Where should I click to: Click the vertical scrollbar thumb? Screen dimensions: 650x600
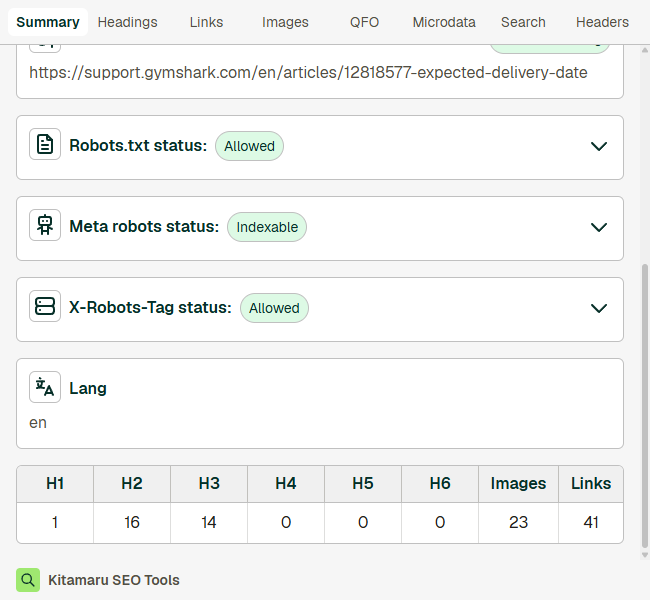645,406
